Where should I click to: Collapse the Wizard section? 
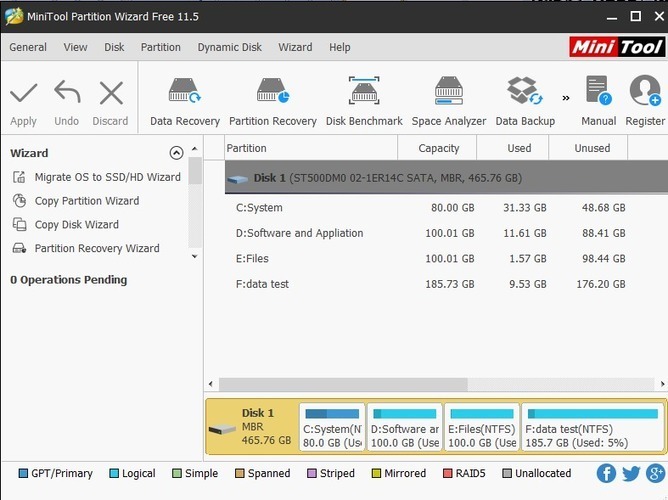(x=177, y=153)
